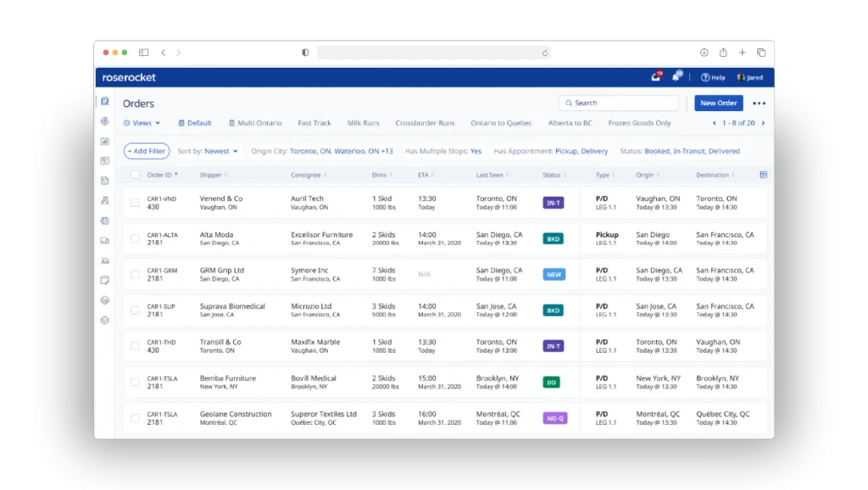Open the inbox messages icon with red badge
Viewport: 868px width, 490px height.
657,77
